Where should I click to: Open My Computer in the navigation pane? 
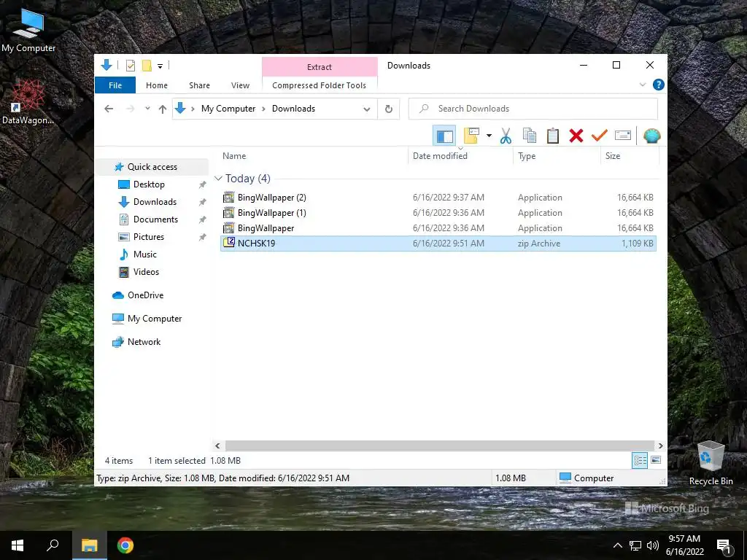click(x=155, y=319)
